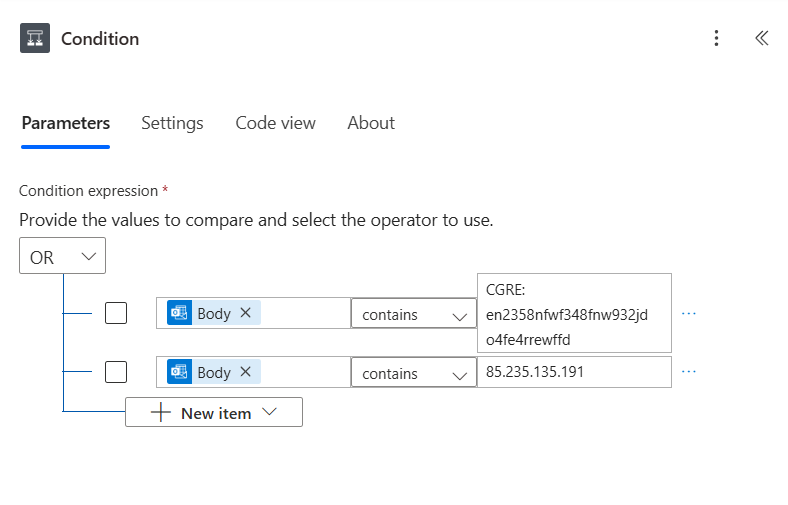Open the contains operator dropdown in the second row
Image resolution: width=788 pixels, height=505 pixels.
414,372
